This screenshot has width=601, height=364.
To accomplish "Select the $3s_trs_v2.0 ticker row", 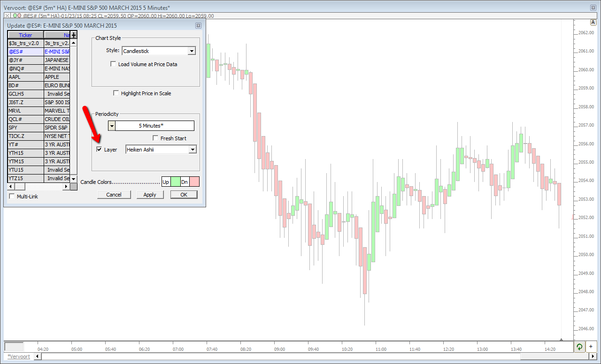I will click(39, 43).
